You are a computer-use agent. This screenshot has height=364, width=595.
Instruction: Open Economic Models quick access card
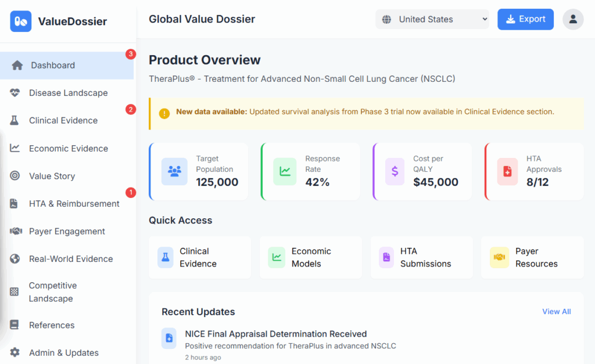coord(310,257)
